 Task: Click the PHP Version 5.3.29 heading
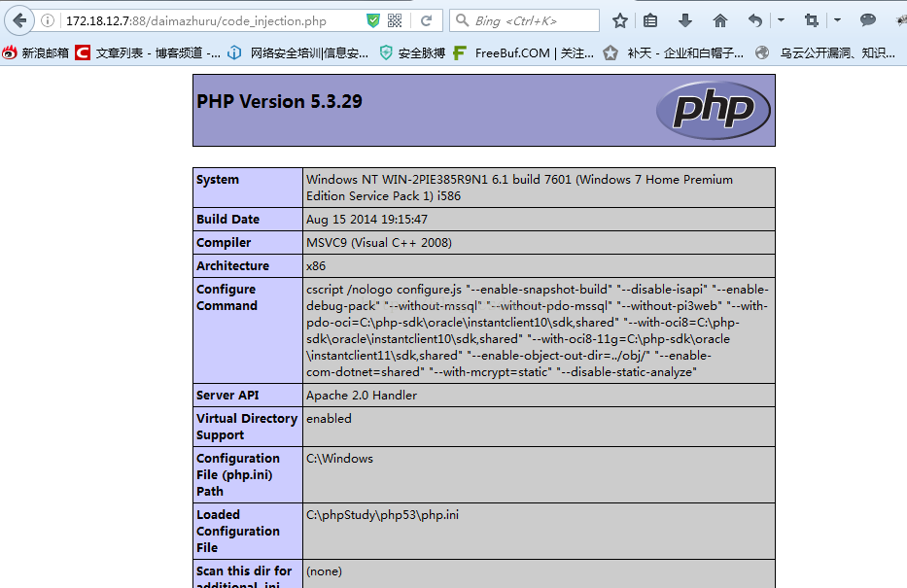tap(279, 102)
